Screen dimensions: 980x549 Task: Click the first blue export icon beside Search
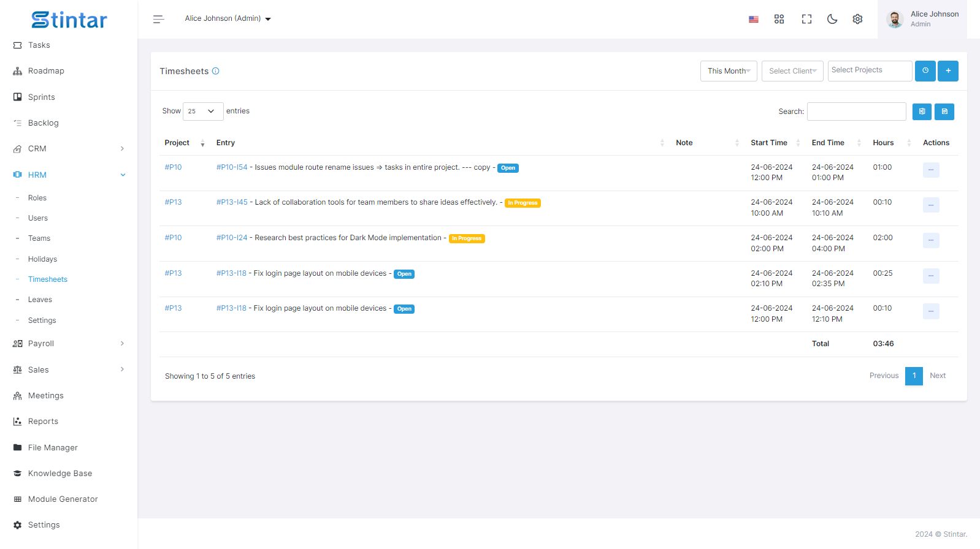pos(922,112)
